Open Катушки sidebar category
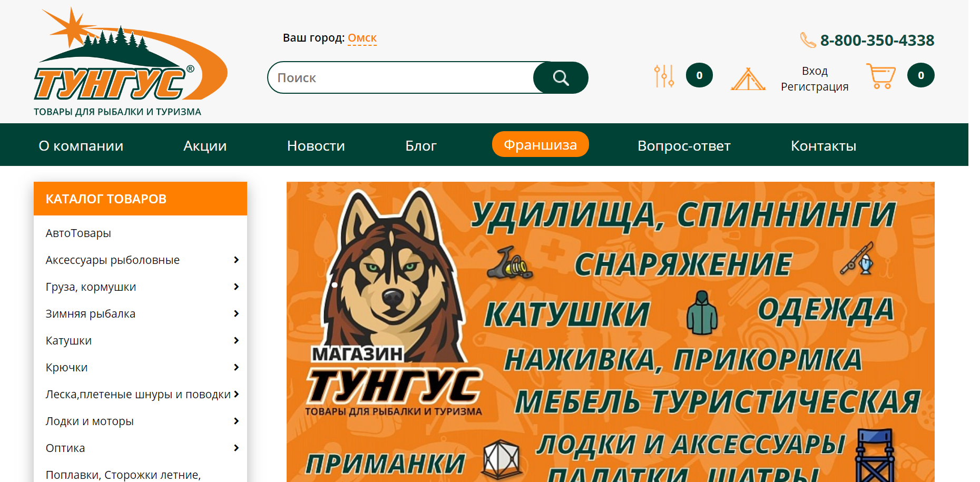980x482 pixels. click(68, 341)
